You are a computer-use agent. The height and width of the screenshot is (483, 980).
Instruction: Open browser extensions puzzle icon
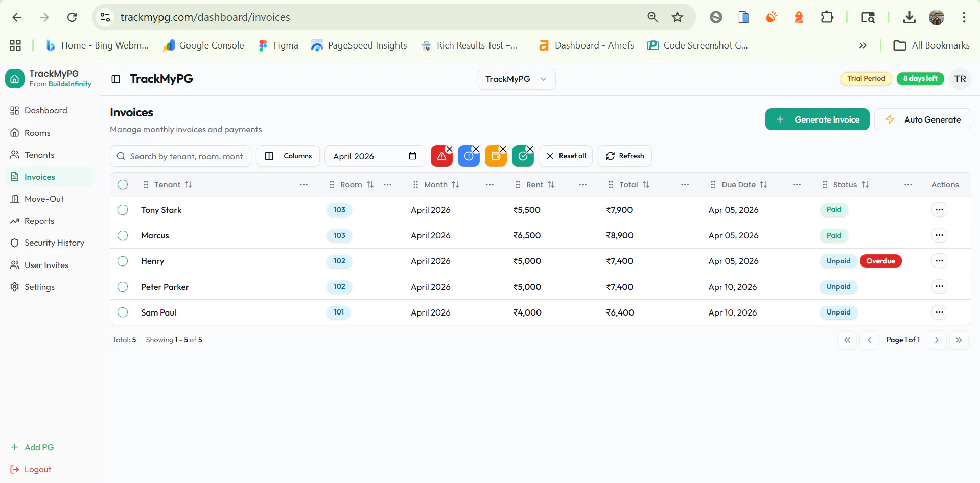[827, 17]
